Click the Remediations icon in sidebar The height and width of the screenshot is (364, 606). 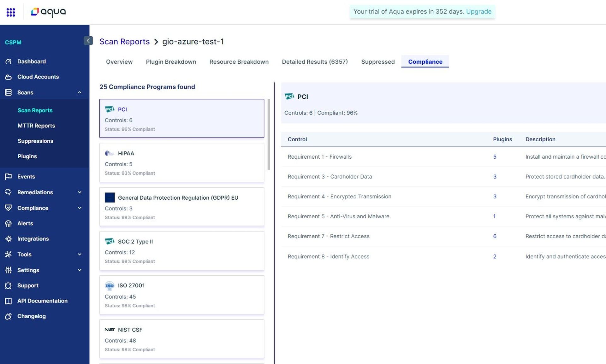tap(9, 192)
